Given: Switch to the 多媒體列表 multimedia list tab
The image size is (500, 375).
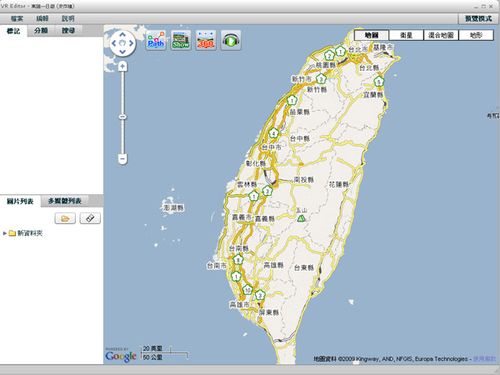Looking at the screenshot, I should [65, 201].
